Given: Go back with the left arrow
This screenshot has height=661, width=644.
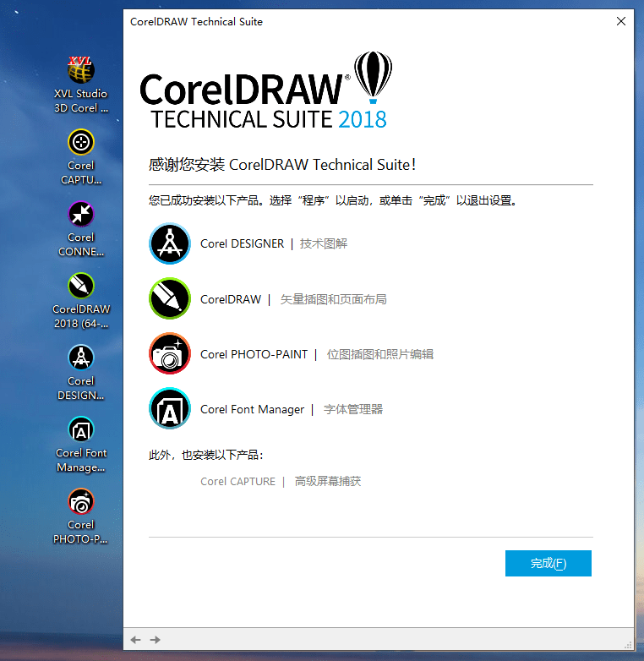Looking at the screenshot, I should coord(136,640).
